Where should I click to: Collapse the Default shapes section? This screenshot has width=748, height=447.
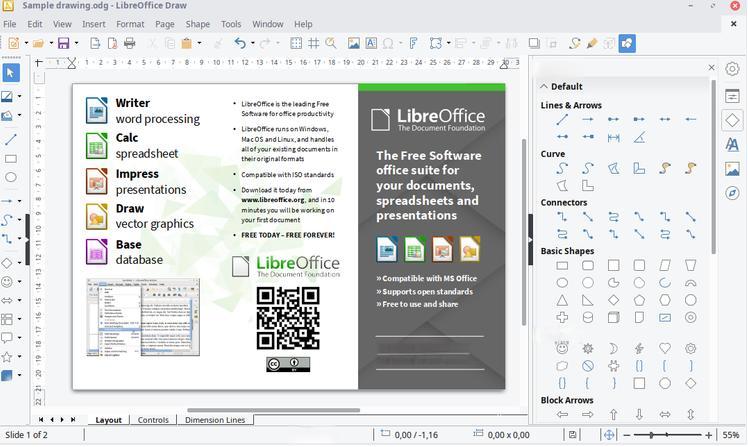coord(545,86)
